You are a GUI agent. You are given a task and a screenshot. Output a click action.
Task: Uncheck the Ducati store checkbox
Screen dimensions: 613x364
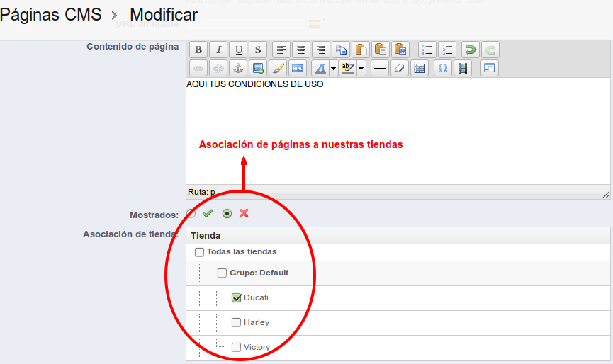pyautogui.click(x=237, y=298)
